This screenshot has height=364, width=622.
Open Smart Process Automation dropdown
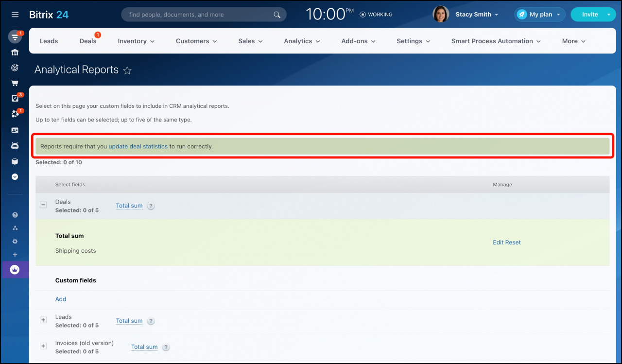pyautogui.click(x=496, y=41)
